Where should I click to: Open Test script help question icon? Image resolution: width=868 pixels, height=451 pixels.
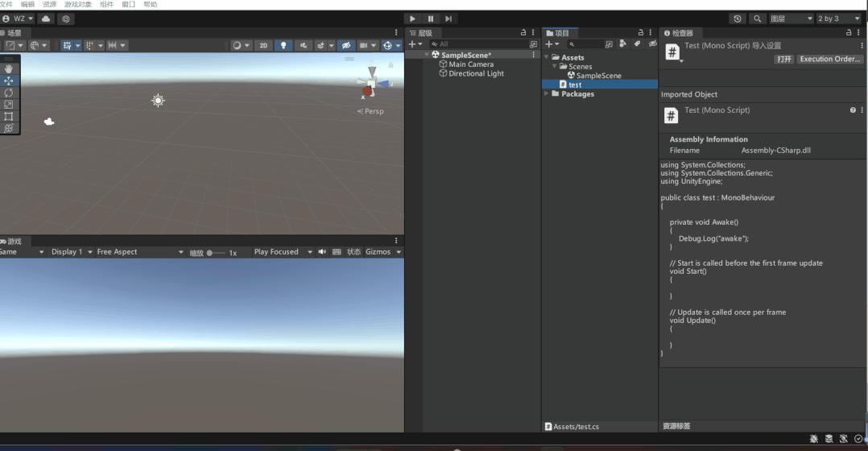pyautogui.click(x=853, y=110)
